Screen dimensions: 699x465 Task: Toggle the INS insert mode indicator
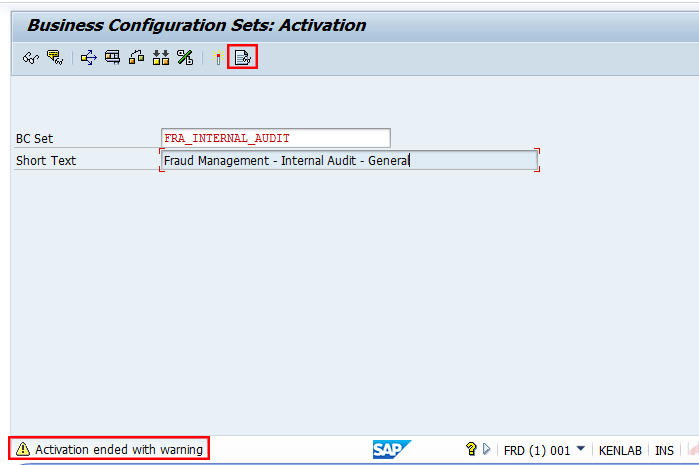pyautogui.click(x=664, y=450)
